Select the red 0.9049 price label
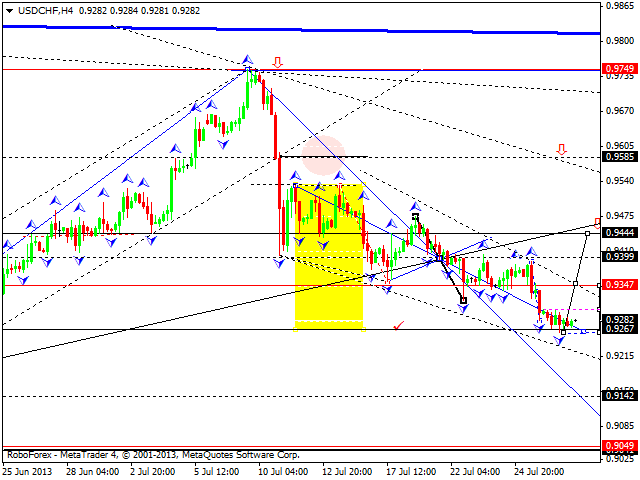 coord(619,446)
